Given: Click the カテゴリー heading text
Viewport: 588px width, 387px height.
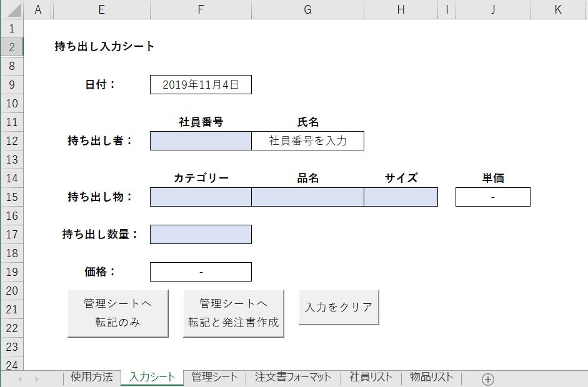Looking at the screenshot, I should [201, 179].
